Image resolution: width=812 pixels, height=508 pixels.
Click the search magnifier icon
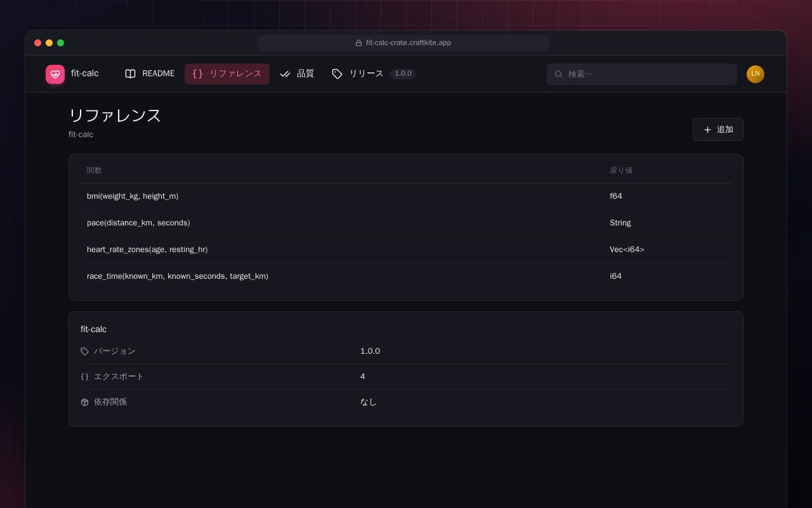pos(559,74)
